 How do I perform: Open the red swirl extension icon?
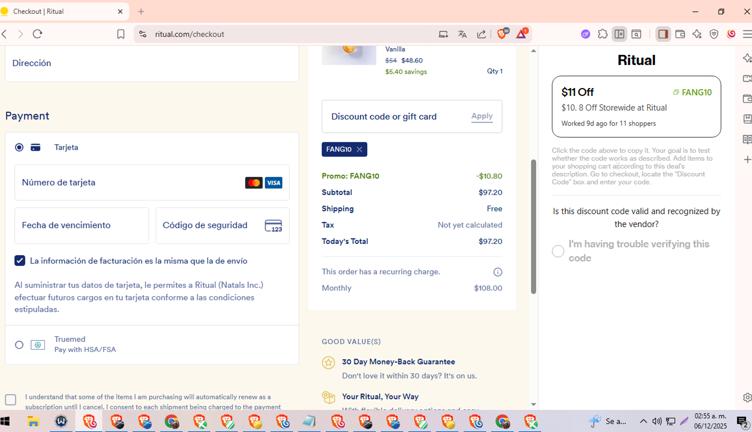pyautogui.click(x=731, y=34)
